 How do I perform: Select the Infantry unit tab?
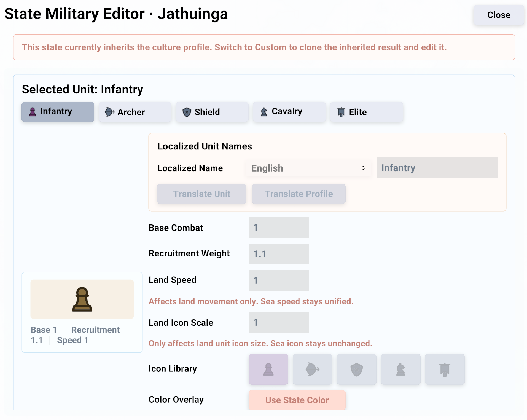pyautogui.click(x=58, y=112)
